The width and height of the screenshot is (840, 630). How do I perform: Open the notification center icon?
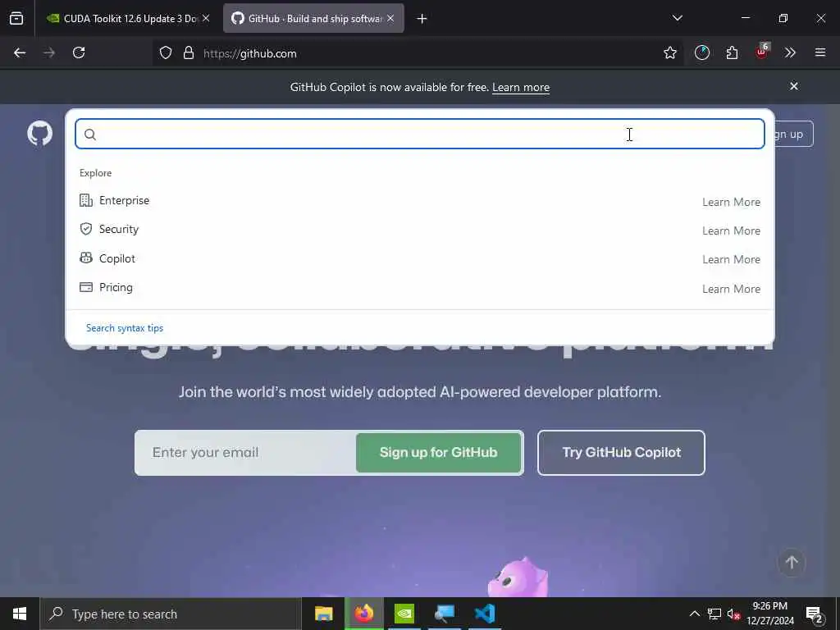tap(815, 614)
